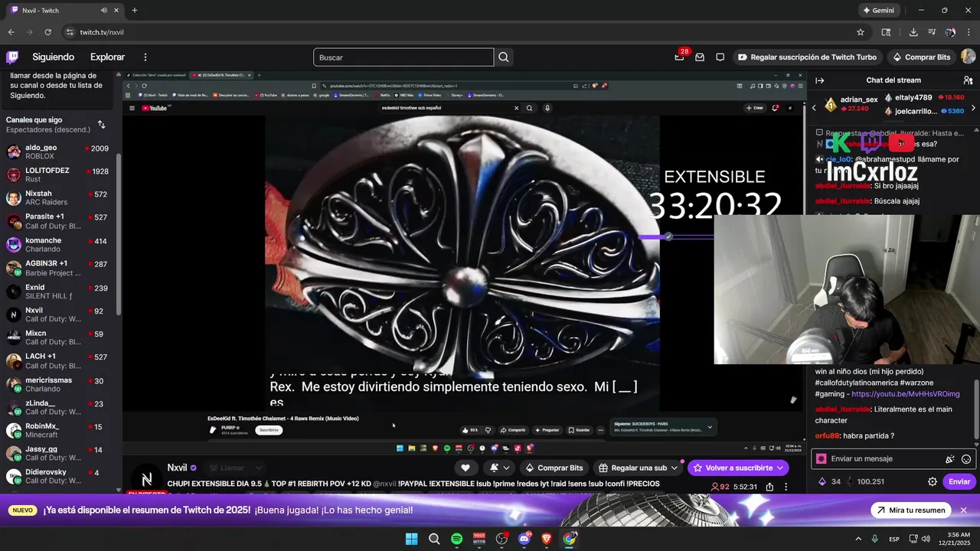Click the search magnifier button
980x551 pixels.
point(503,57)
